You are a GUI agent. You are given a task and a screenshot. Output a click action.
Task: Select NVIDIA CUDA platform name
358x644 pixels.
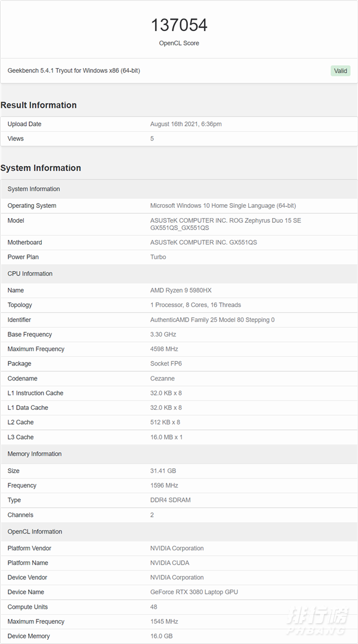(170, 563)
